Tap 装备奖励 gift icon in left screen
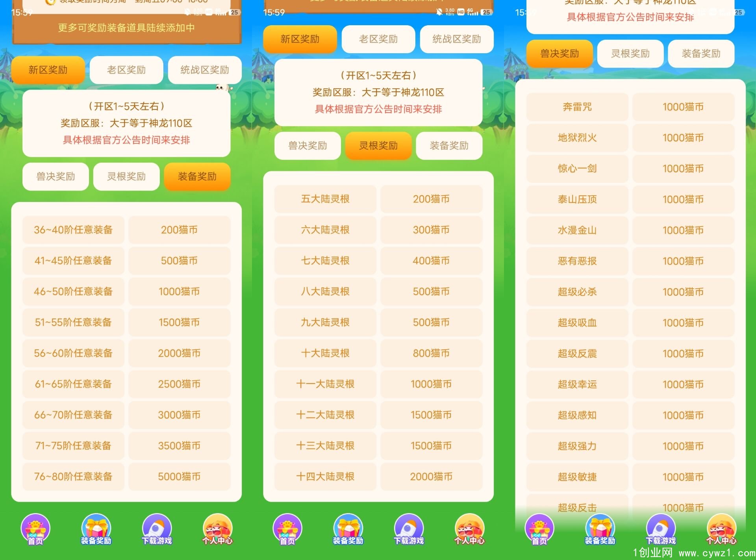756x560 pixels. click(x=96, y=529)
